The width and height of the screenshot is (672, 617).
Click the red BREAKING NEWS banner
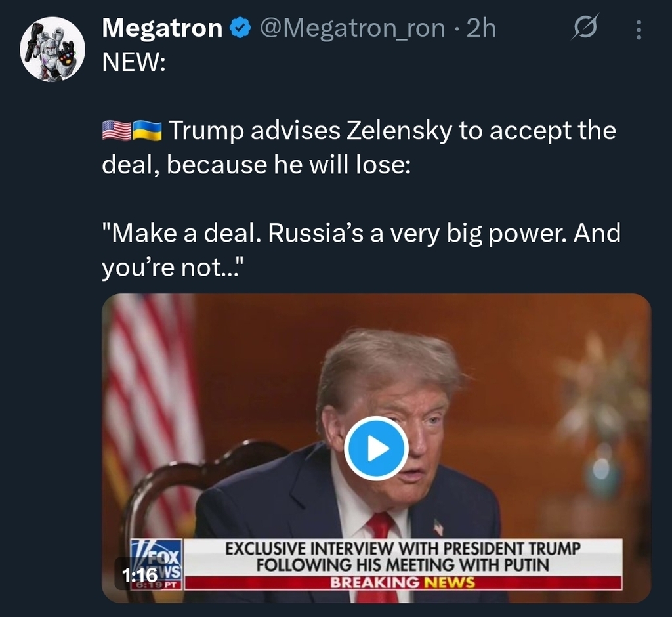pos(402,582)
